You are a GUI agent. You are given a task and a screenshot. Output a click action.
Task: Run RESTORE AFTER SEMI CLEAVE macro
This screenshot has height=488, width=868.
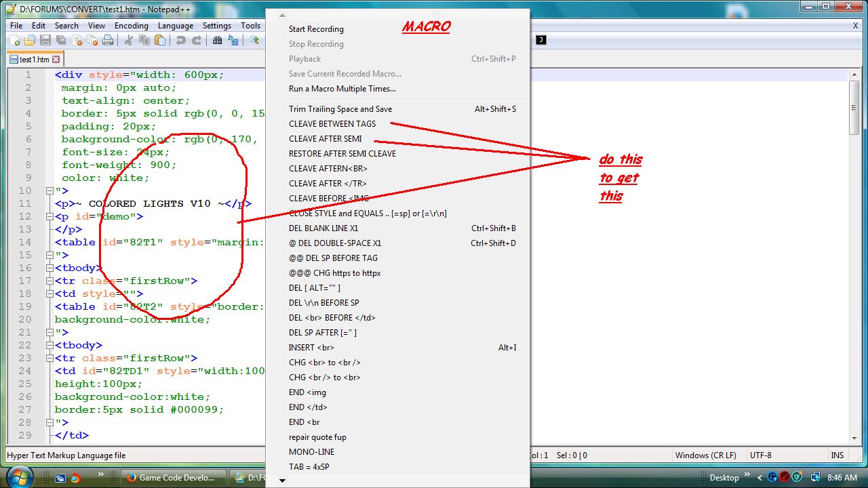tap(397, 154)
